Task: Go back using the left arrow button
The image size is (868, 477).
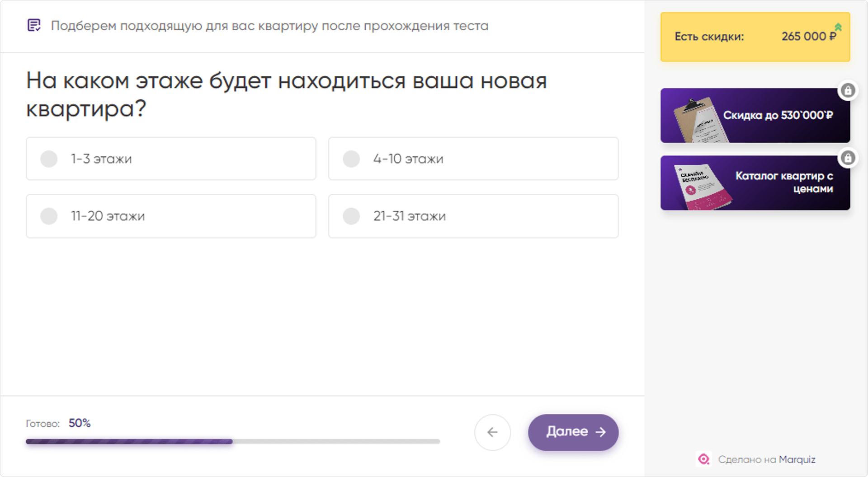Action: point(492,432)
